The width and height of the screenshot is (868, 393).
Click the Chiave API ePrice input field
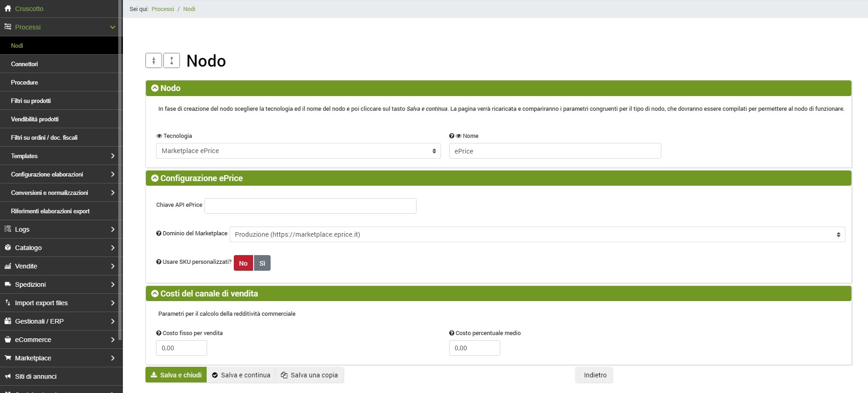point(310,206)
